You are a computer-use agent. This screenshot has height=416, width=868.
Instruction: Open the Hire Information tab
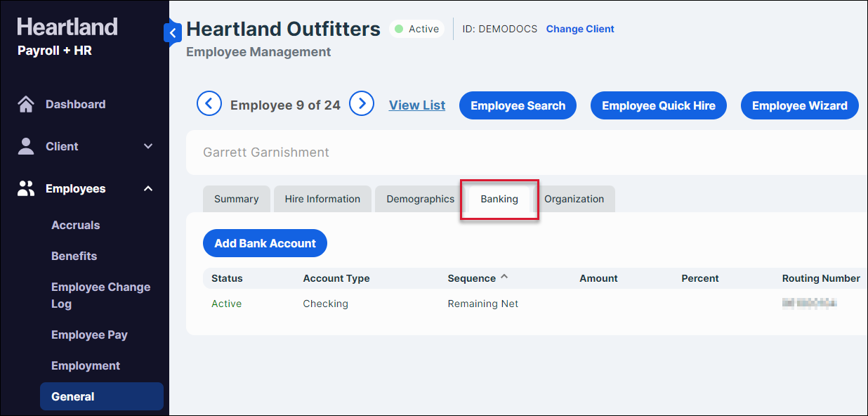tap(322, 199)
